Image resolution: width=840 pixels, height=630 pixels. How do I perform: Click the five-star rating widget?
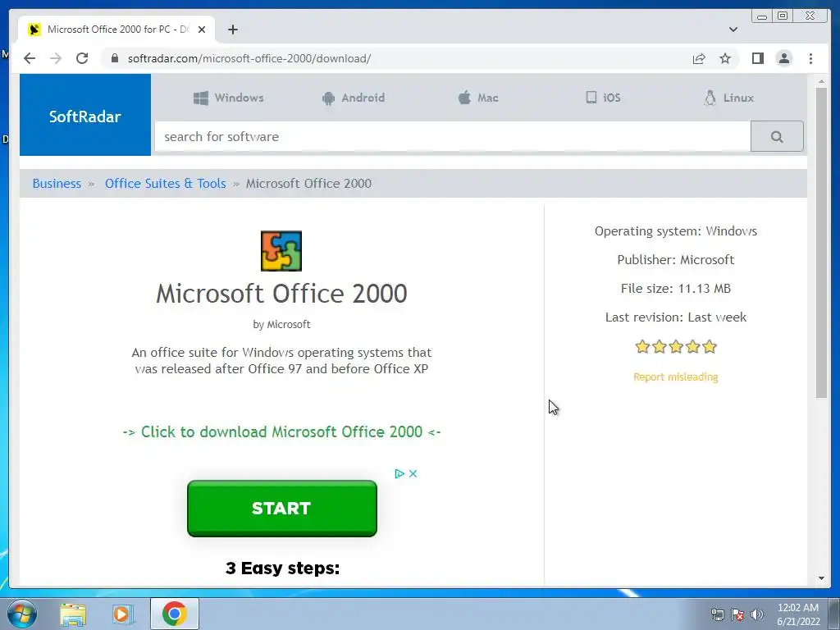pos(676,347)
